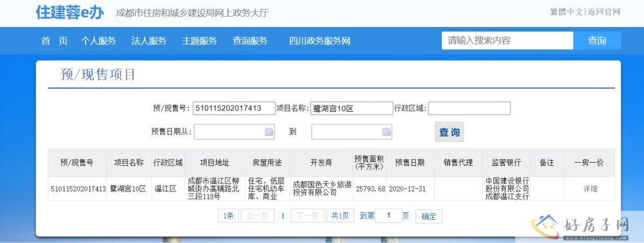Click the 备注 column header
This screenshot has height=243, width=644.
[547, 163]
